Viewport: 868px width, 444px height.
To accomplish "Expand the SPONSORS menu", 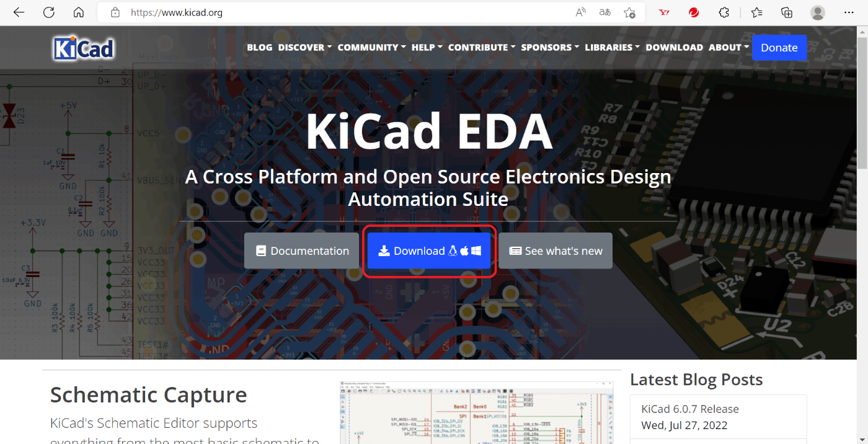I will click(x=551, y=47).
